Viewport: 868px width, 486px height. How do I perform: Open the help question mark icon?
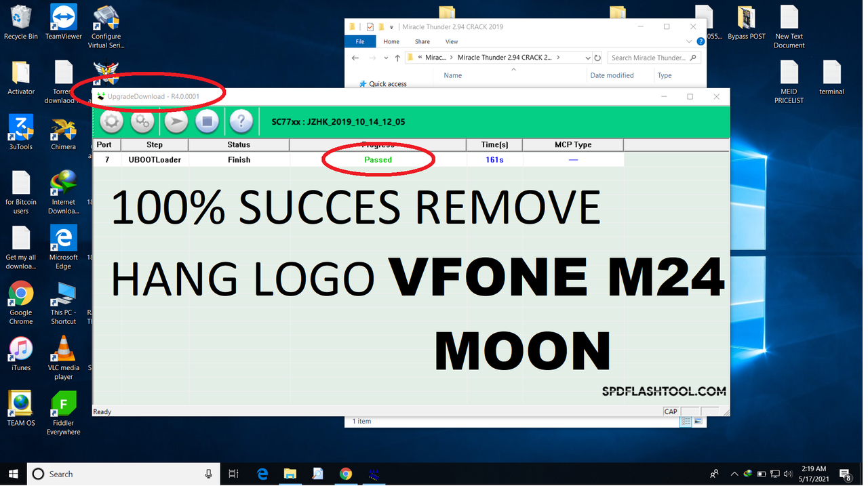(241, 122)
